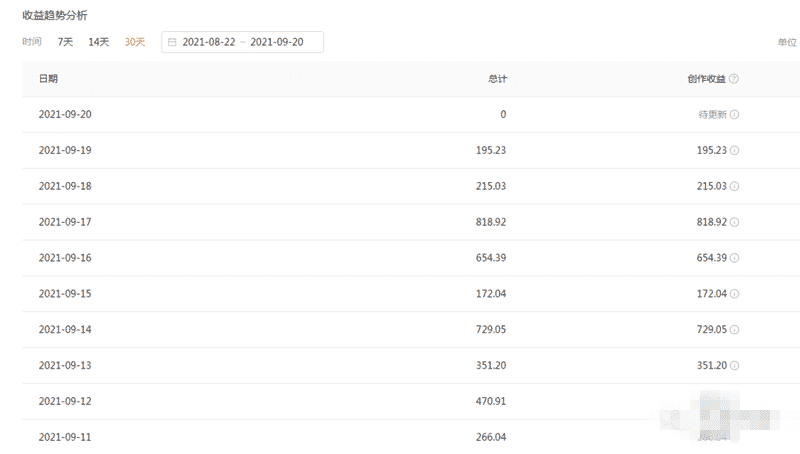800x454 pixels.
Task: Click the 日期 column header
Action: point(48,79)
